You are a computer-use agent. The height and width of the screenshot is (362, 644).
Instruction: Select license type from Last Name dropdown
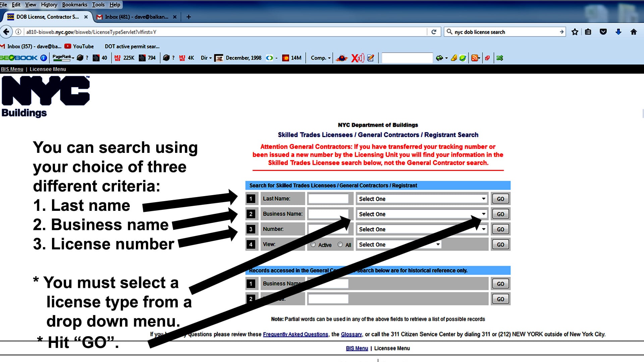pos(421,198)
